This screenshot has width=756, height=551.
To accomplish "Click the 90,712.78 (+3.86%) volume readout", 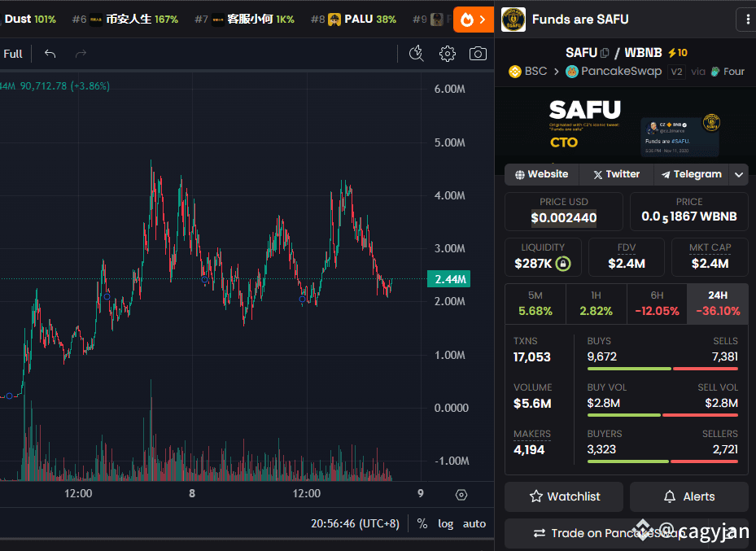I will pyautogui.click(x=64, y=86).
